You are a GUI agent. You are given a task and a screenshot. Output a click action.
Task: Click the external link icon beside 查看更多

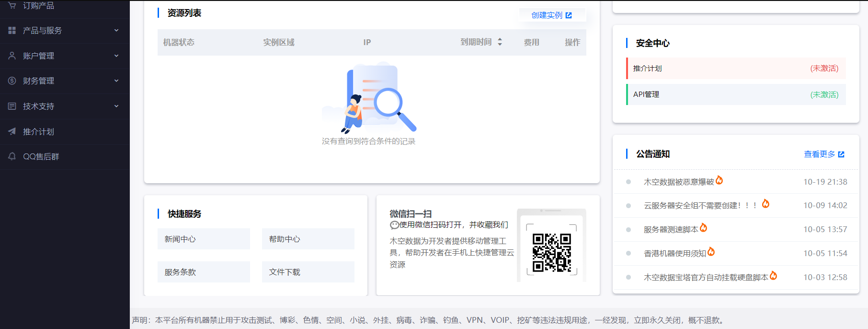[x=841, y=154]
